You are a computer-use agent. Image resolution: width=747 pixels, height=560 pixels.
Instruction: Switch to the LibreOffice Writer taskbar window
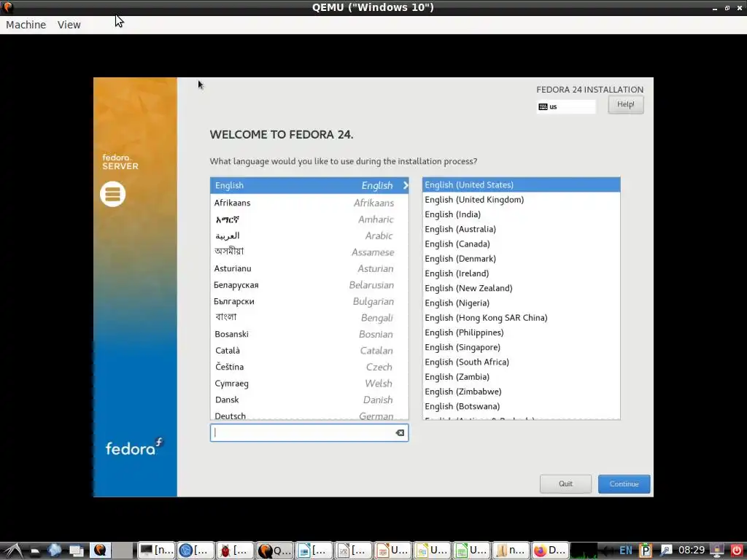point(314,551)
